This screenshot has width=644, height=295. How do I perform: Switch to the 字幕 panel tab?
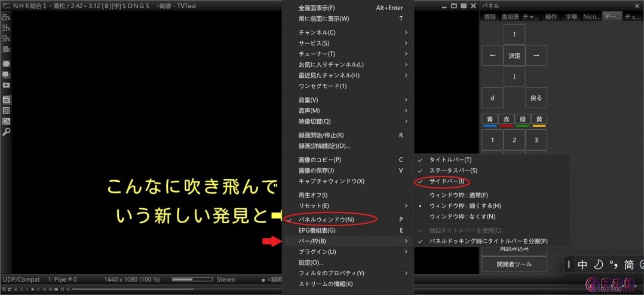point(571,17)
